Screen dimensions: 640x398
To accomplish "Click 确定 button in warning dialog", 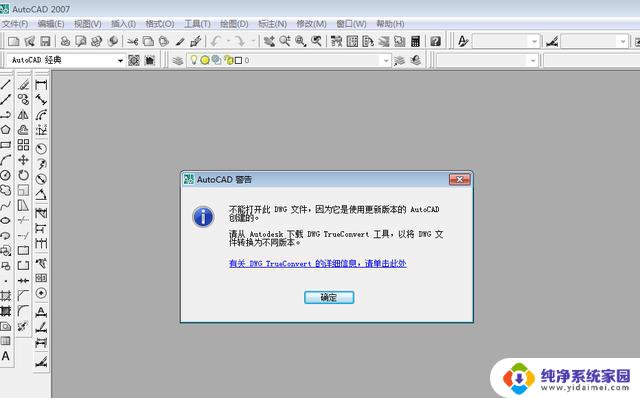I will [329, 297].
